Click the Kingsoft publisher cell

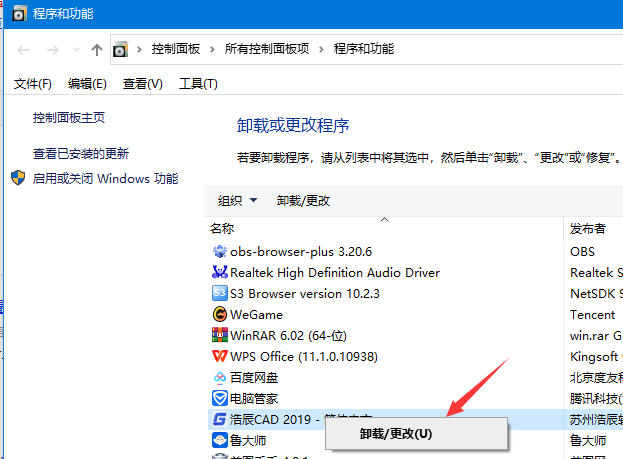(x=596, y=356)
